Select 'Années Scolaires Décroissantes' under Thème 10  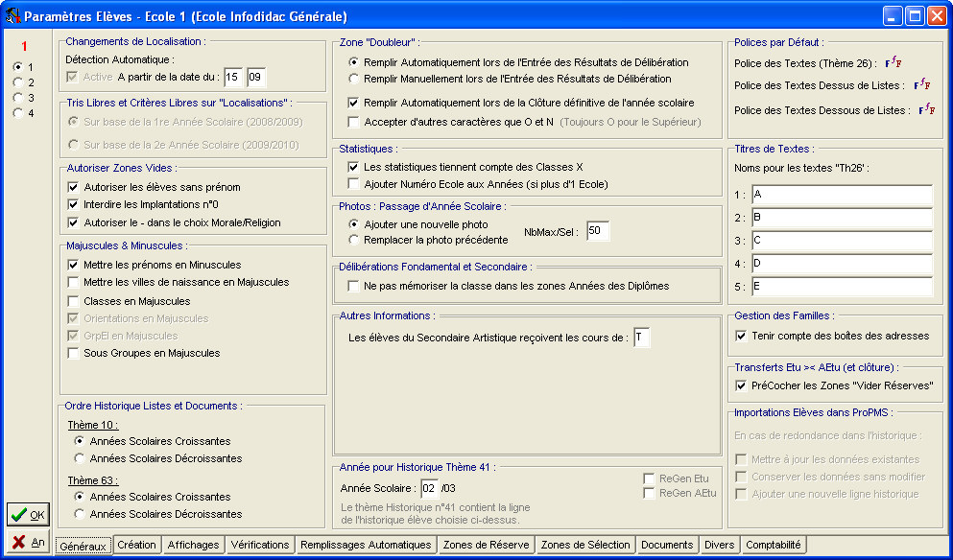[x=79, y=458]
